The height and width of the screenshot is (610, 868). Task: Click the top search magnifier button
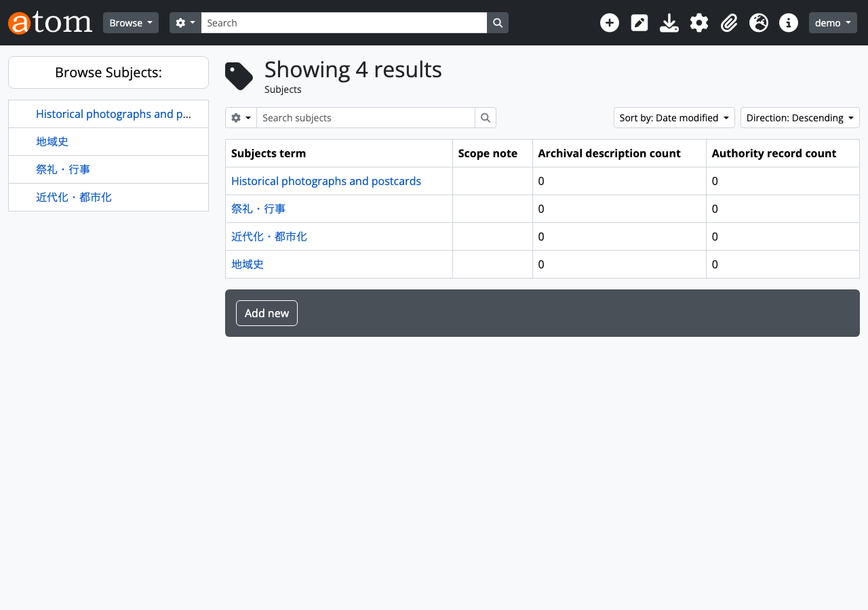click(x=498, y=22)
